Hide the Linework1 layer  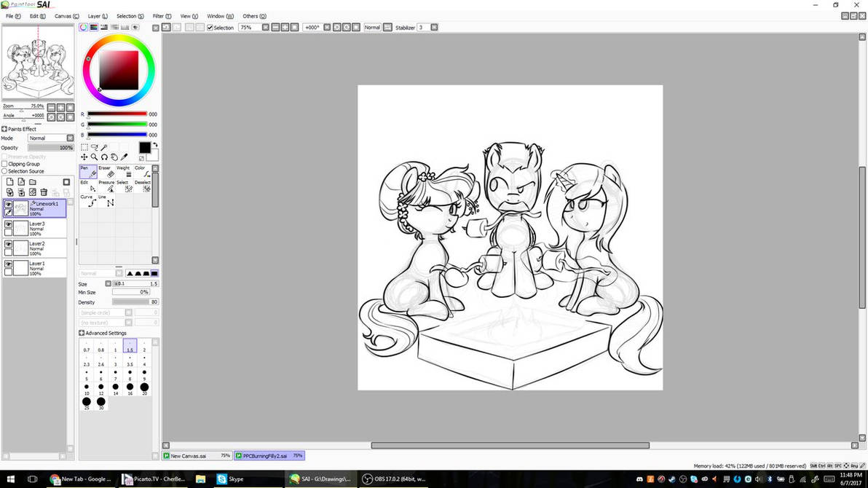(x=8, y=205)
